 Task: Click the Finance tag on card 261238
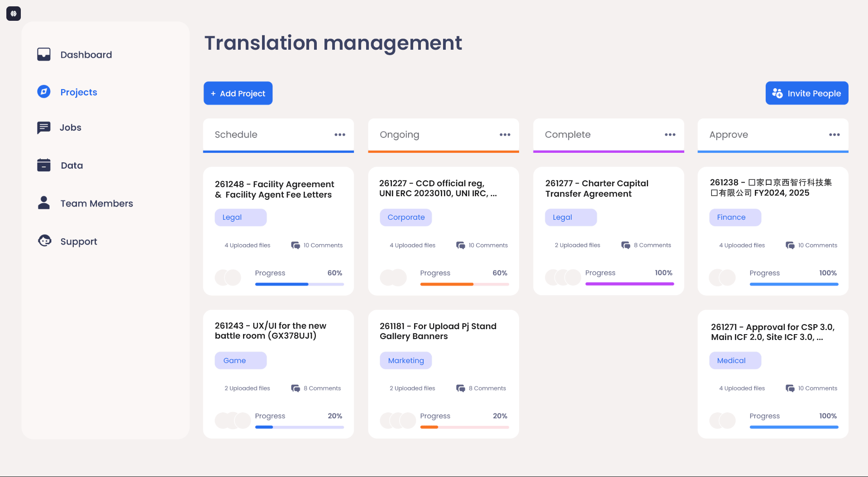point(735,217)
